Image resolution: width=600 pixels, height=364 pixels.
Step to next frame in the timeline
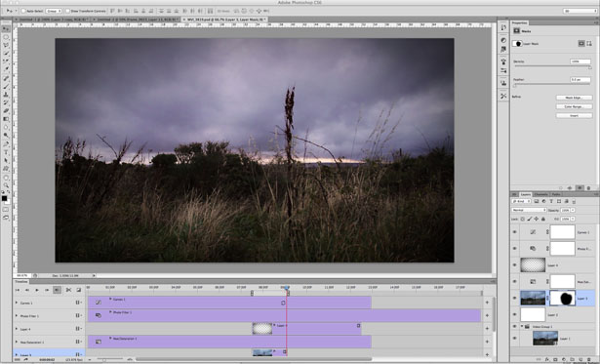47,290
